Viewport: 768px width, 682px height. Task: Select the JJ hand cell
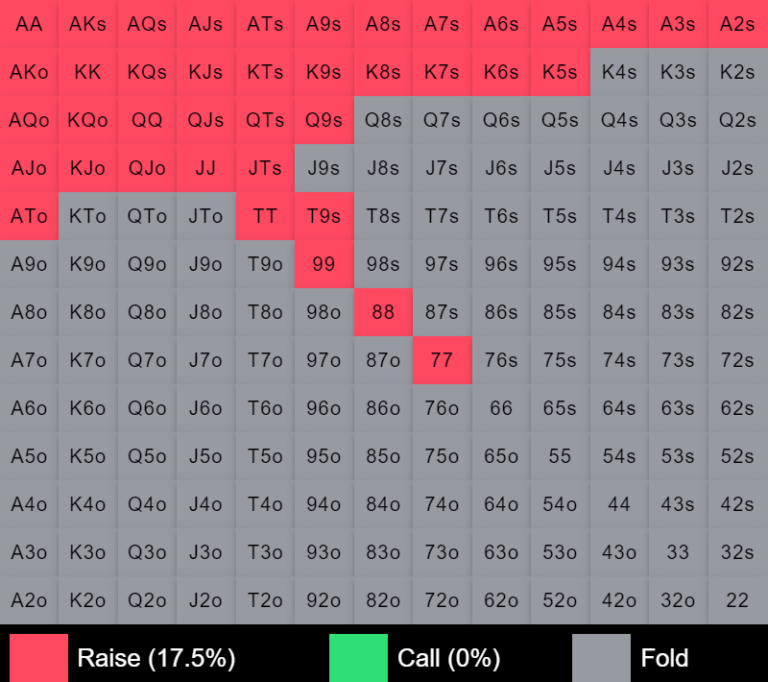point(206,168)
